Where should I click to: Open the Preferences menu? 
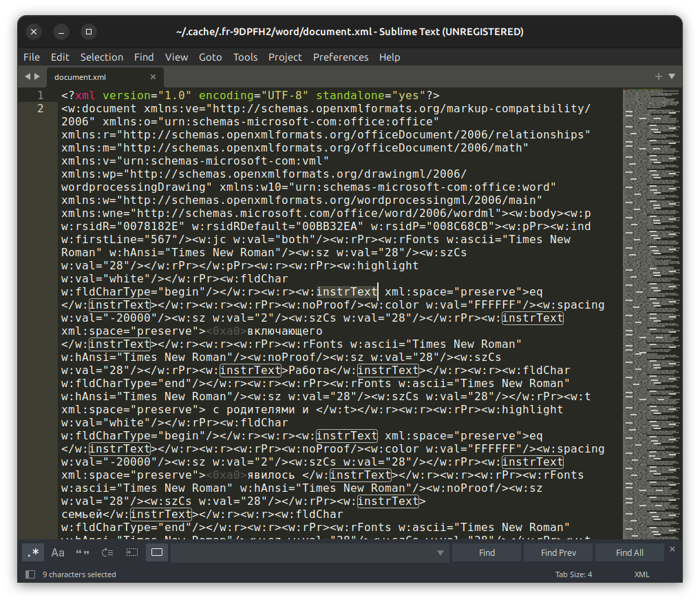pos(341,57)
